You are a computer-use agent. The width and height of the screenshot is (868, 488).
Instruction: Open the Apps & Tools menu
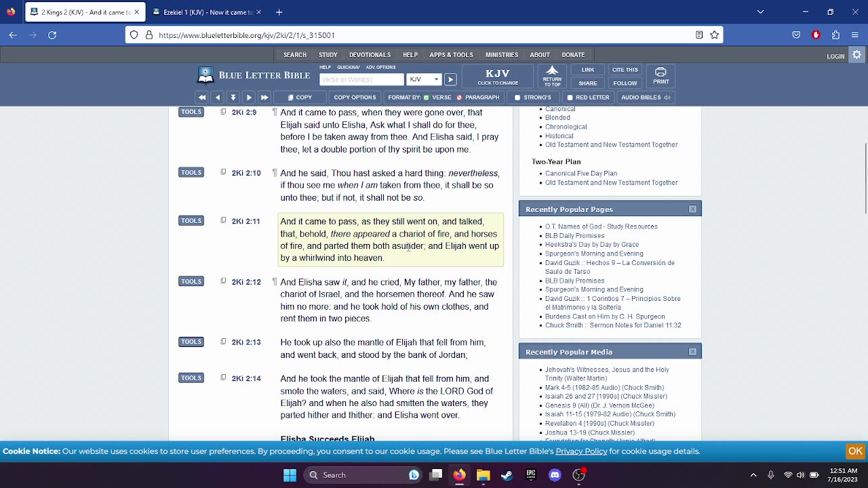pos(451,55)
